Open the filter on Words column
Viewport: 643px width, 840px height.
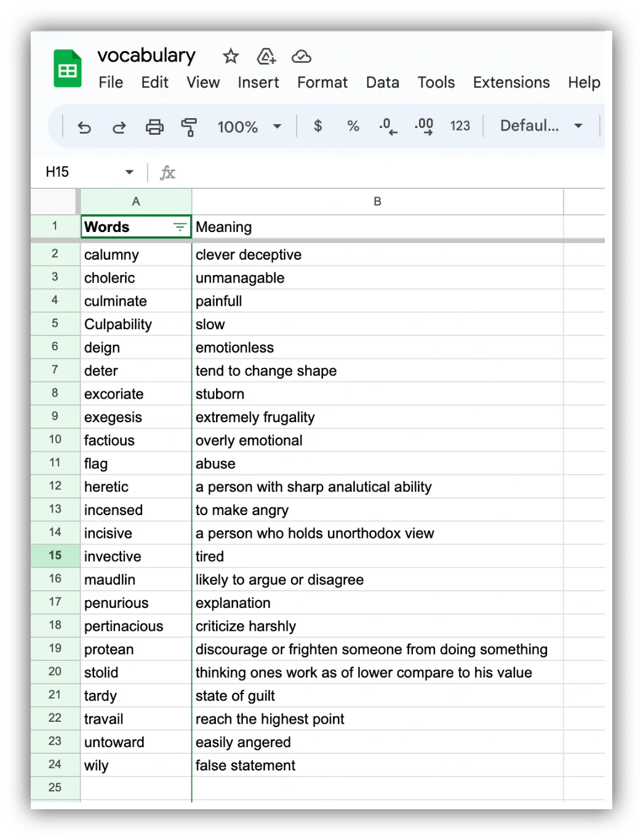tap(180, 227)
